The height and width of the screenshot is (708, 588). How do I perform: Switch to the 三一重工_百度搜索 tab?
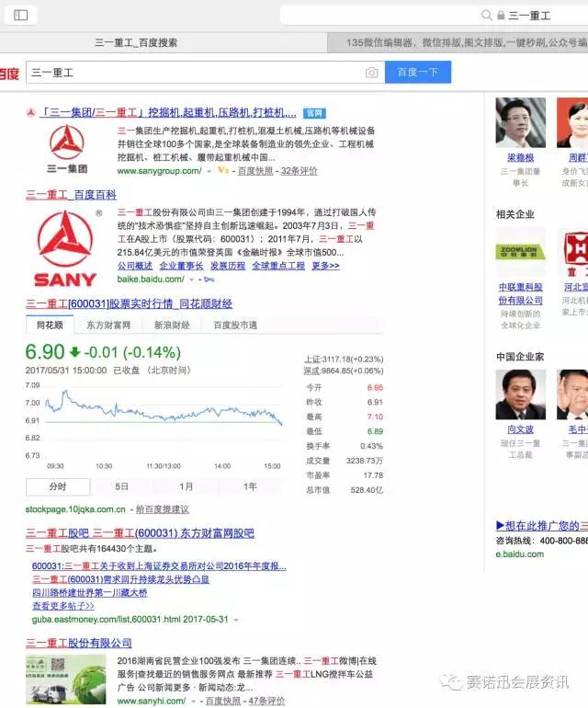[x=136, y=43]
